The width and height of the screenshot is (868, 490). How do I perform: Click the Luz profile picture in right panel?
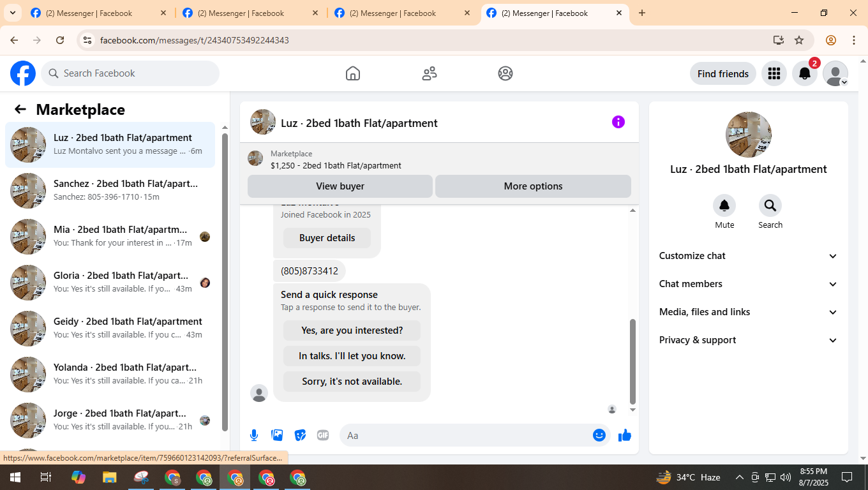749,135
